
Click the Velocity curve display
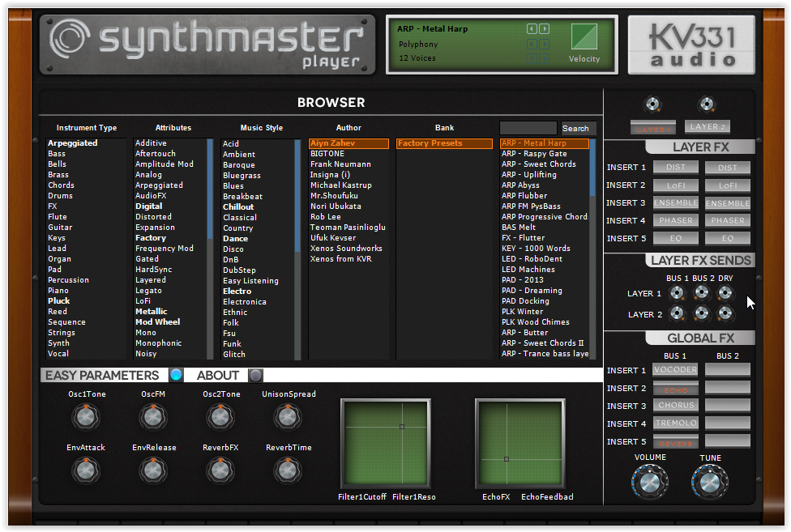point(584,36)
